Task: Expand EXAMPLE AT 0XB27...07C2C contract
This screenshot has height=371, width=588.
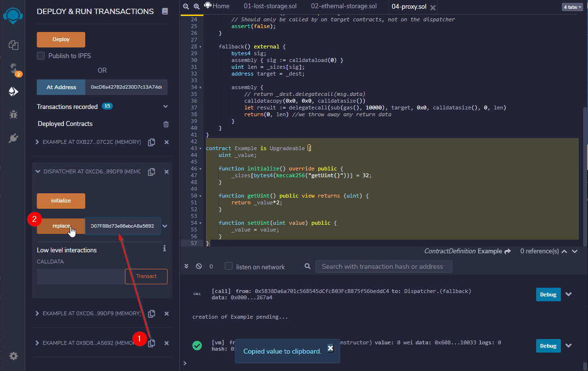Action: tap(38, 142)
